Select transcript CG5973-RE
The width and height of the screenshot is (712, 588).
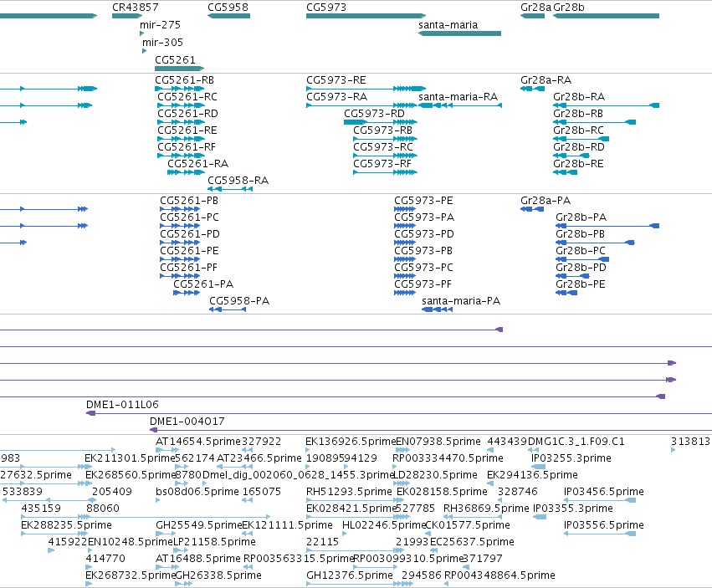(x=366, y=89)
